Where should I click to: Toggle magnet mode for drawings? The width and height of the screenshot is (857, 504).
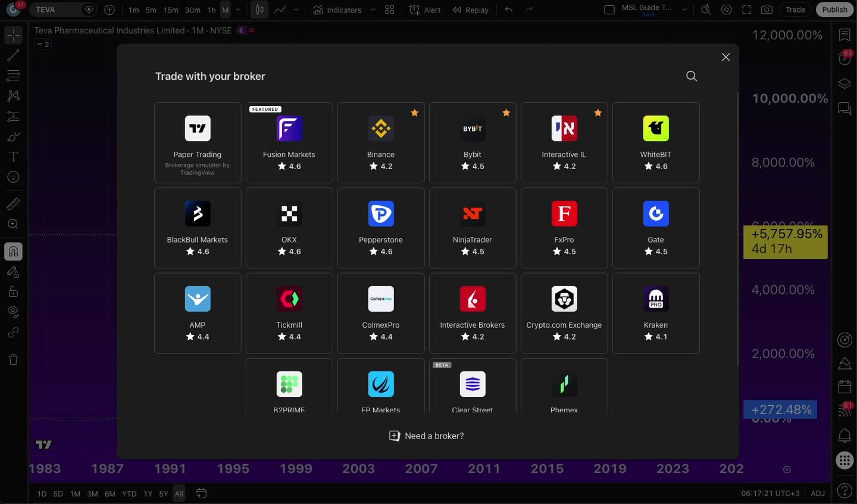pyautogui.click(x=13, y=252)
